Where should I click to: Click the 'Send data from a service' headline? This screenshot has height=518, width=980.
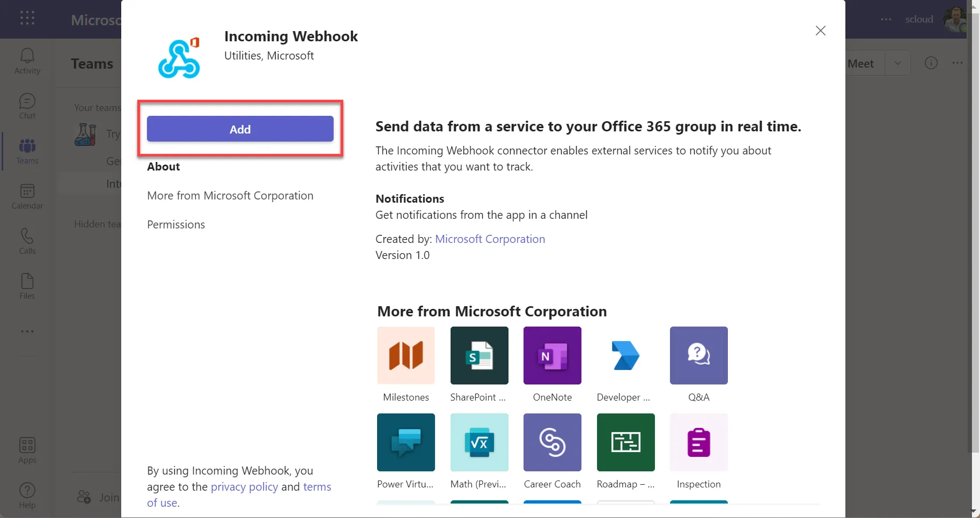588,127
